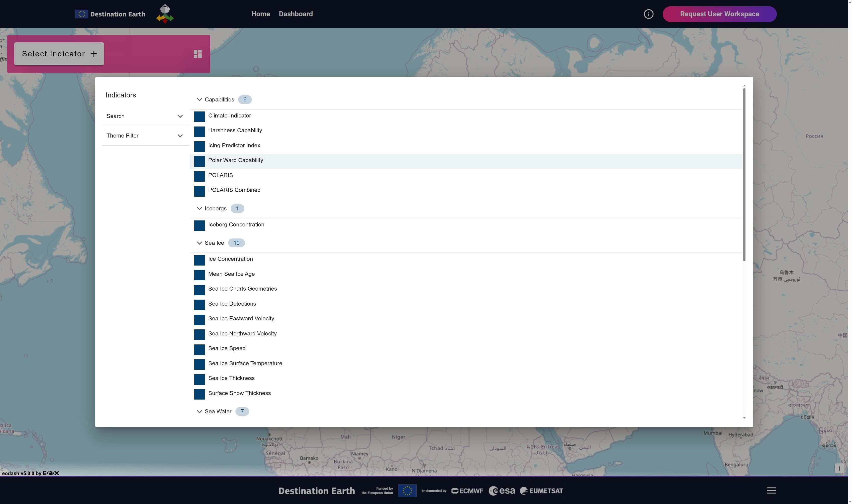Click Request User Workspace button
Image resolution: width=852 pixels, height=504 pixels.
click(719, 14)
